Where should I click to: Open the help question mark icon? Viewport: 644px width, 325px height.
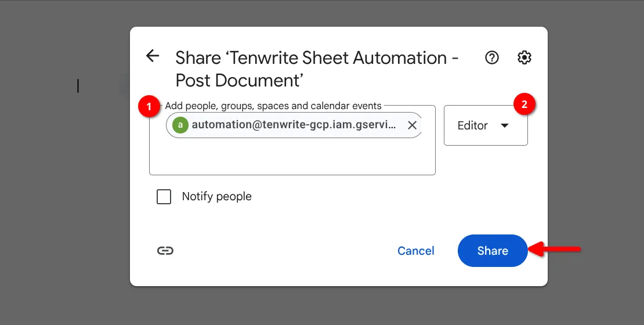point(492,57)
